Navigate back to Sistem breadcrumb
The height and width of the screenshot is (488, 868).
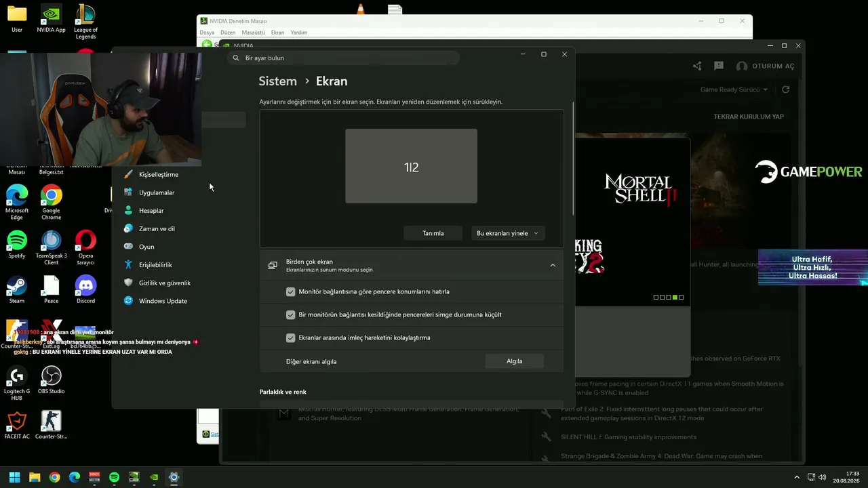(277, 81)
